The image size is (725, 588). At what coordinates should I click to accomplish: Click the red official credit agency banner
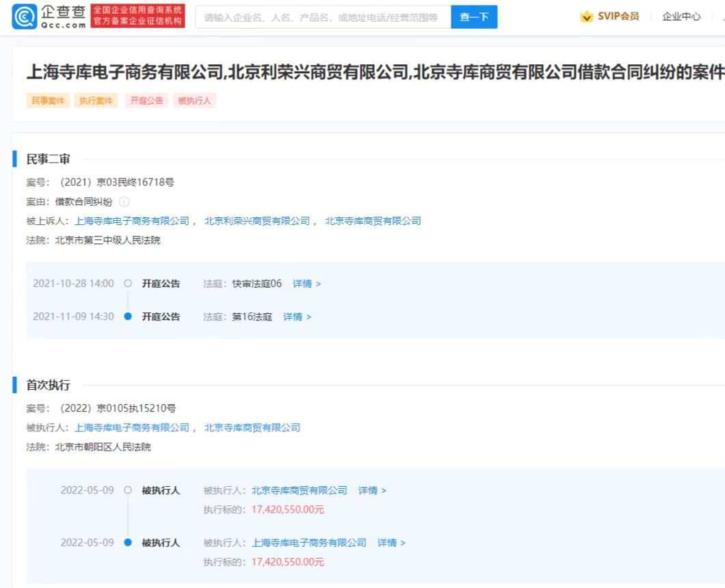[137, 16]
